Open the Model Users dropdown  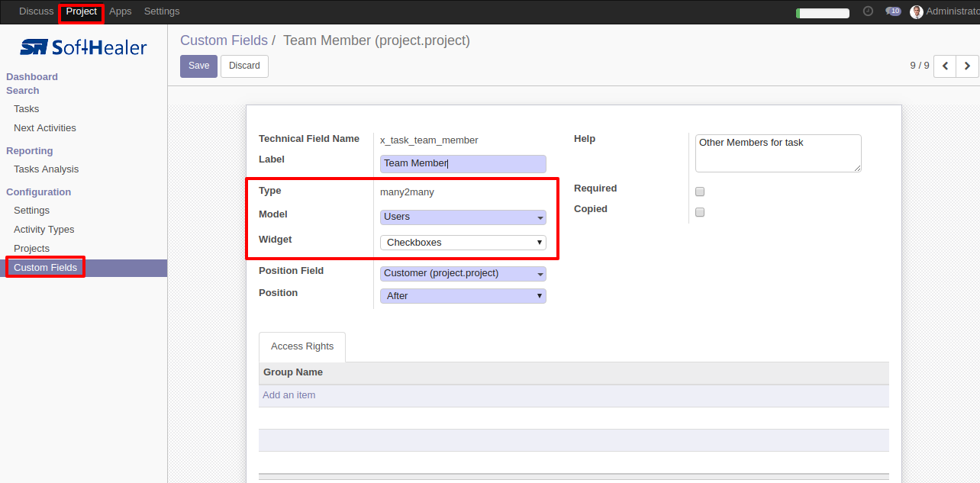463,217
